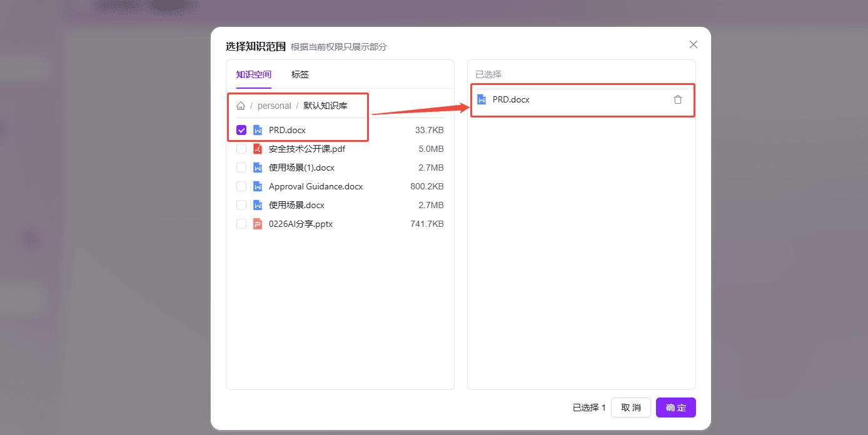
Task: Check the 0226AI分享.pptx checkbox
Action: click(241, 224)
